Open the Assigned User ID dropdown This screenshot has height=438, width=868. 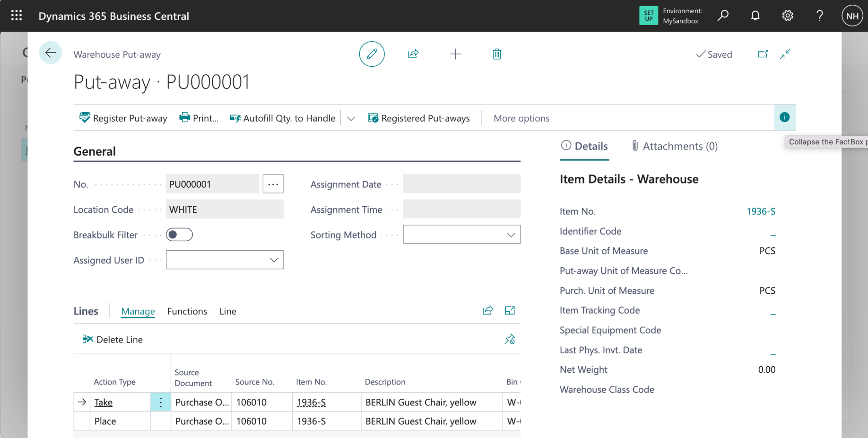pos(273,260)
